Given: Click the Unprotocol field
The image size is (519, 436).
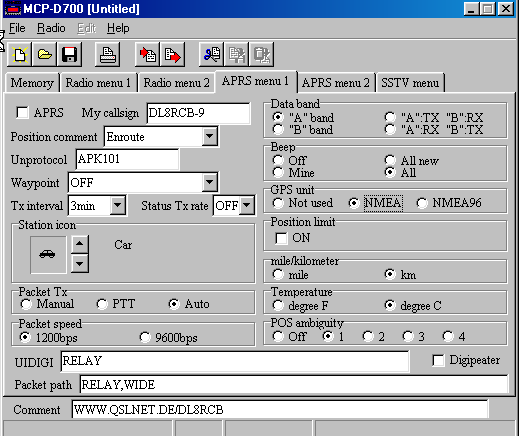Looking at the screenshot, I should pyautogui.click(x=127, y=159).
